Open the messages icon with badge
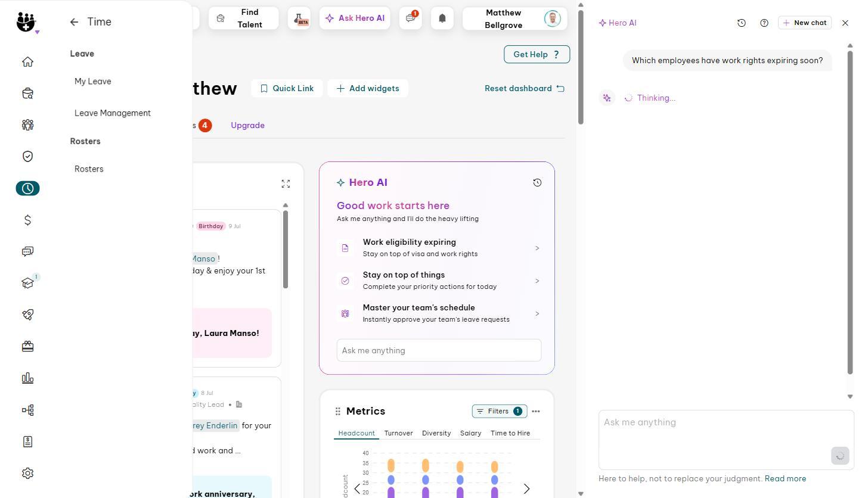The width and height of the screenshot is (868, 498). [411, 18]
